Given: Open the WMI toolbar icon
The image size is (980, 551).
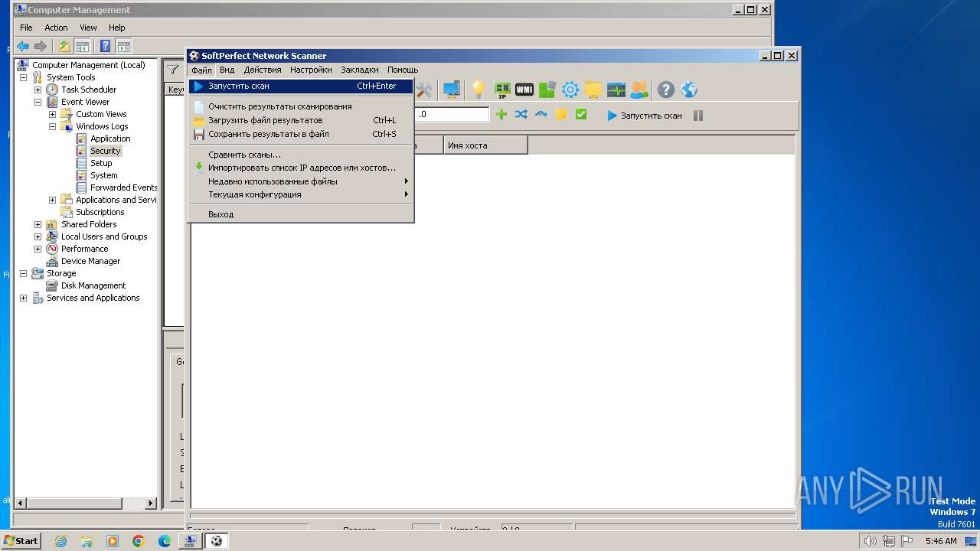Looking at the screenshot, I should pos(524,90).
